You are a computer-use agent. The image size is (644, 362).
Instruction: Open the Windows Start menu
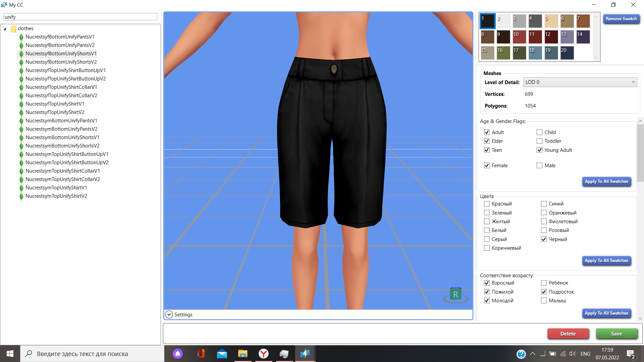coord(10,354)
